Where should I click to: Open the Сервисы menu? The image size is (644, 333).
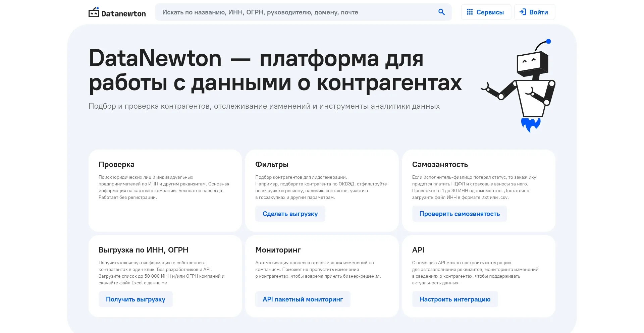tap(486, 12)
